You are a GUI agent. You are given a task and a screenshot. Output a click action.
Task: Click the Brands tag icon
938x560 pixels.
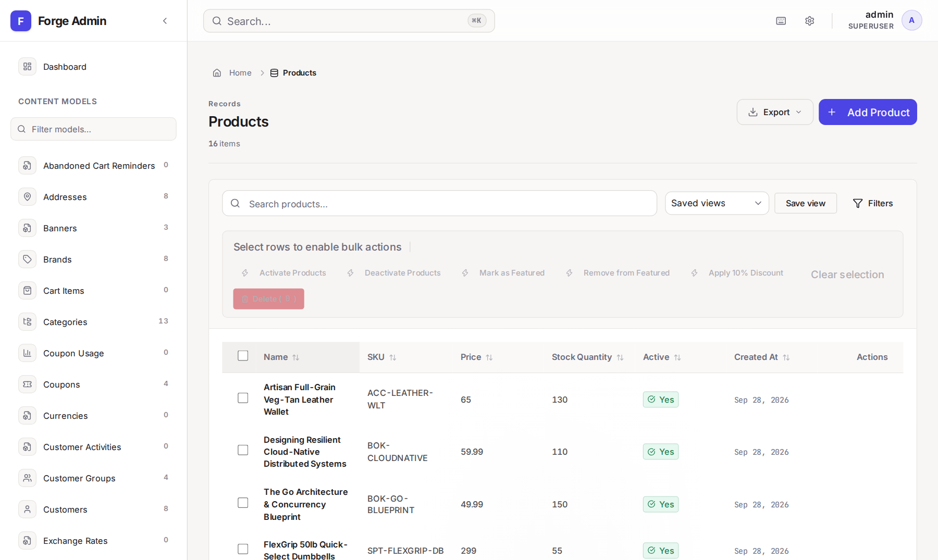click(28, 259)
